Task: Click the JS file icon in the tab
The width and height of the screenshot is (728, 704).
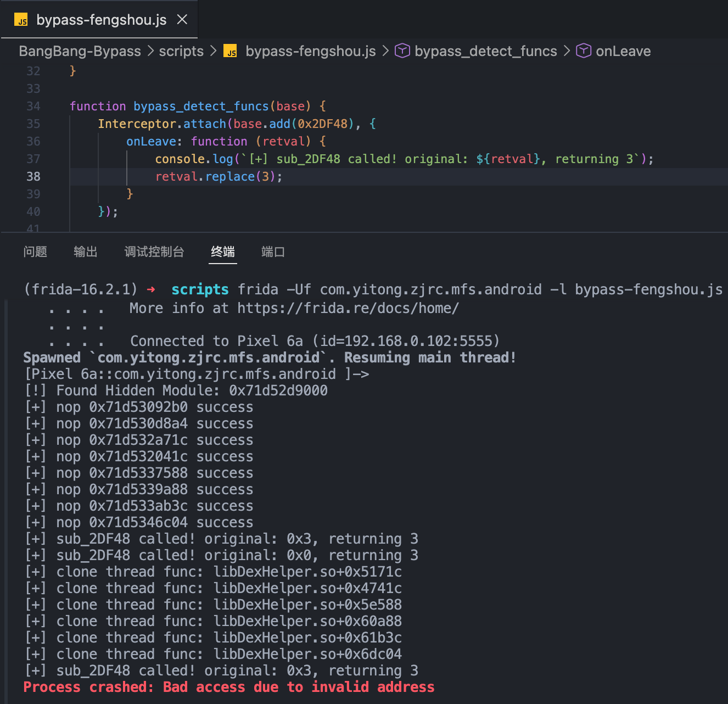Action: (x=21, y=20)
